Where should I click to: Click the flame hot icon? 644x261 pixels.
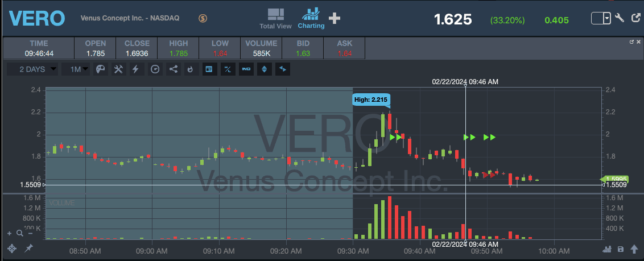(190, 69)
